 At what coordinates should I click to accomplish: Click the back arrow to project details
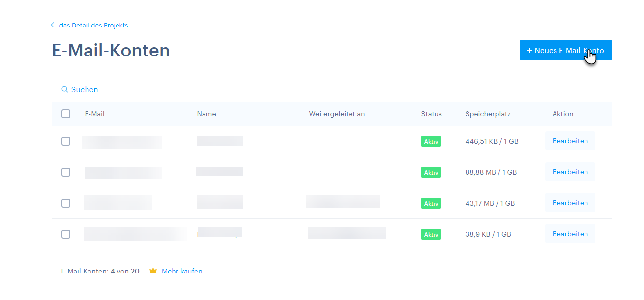54,25
